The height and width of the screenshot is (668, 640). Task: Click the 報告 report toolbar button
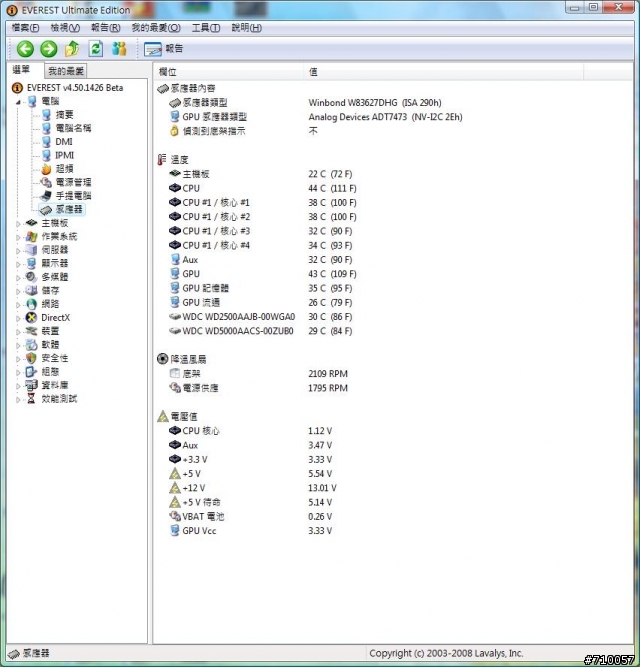click(164, 49)
